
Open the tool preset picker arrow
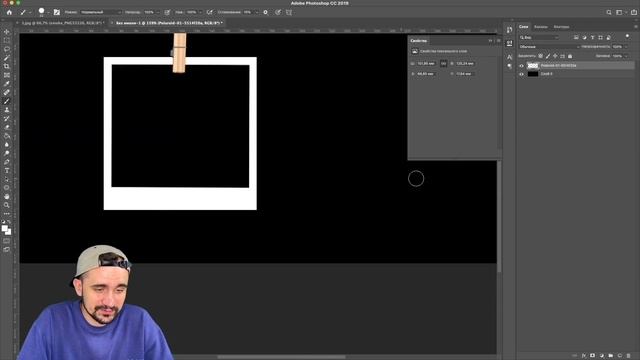click(30, 13)
